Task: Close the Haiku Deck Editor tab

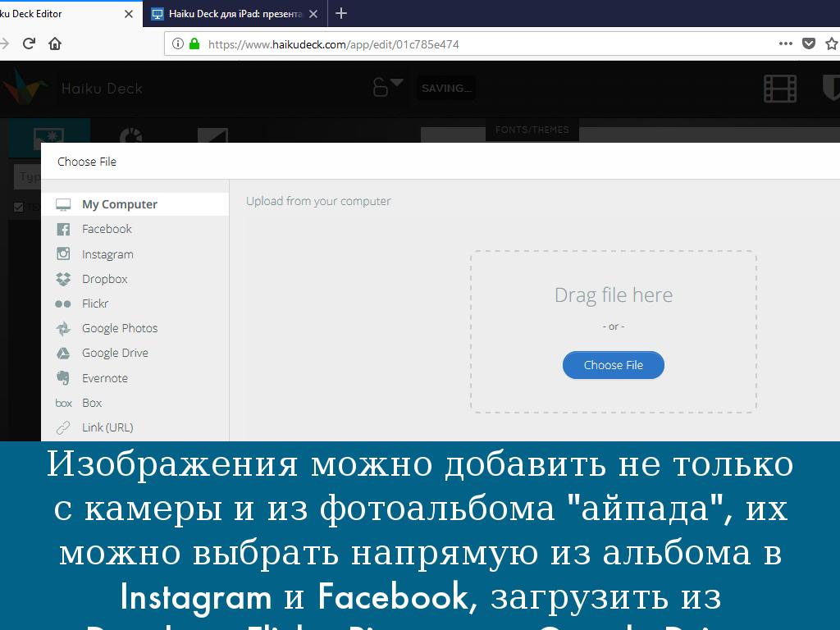Action: point(129,14)
